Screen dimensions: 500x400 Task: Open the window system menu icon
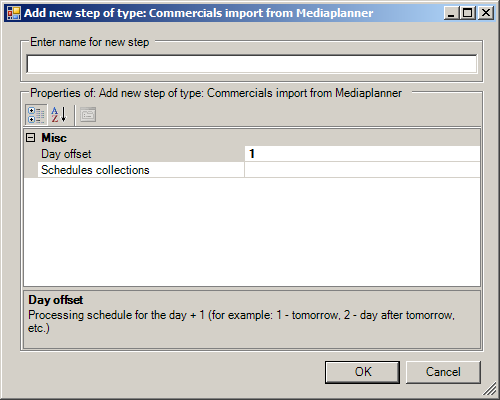coord(14,13)
